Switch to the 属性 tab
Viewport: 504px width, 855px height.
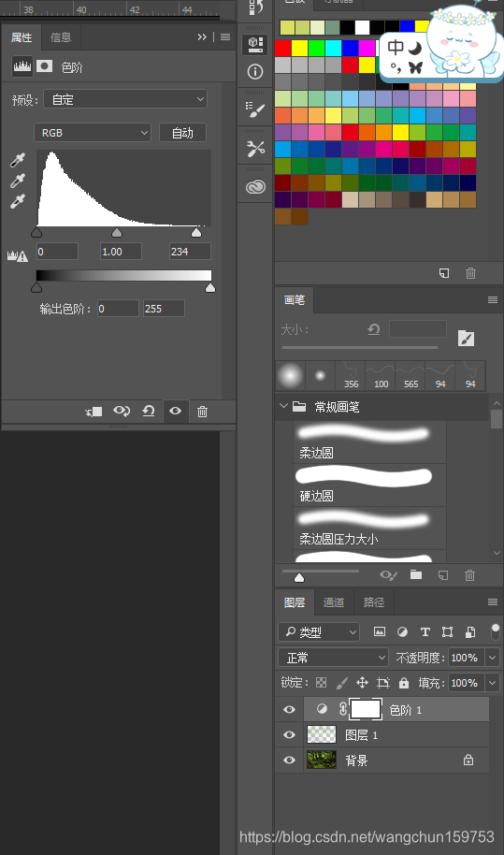pos(22,37)
